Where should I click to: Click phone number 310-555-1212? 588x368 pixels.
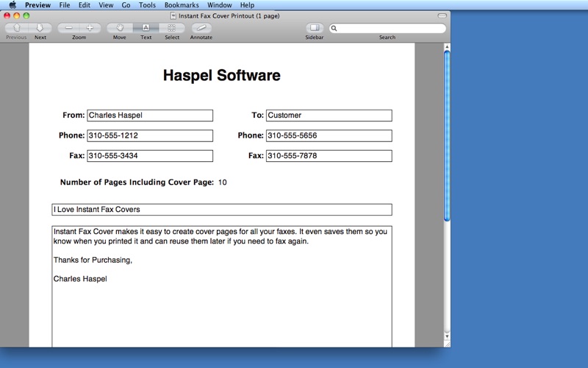coord(113,135)
